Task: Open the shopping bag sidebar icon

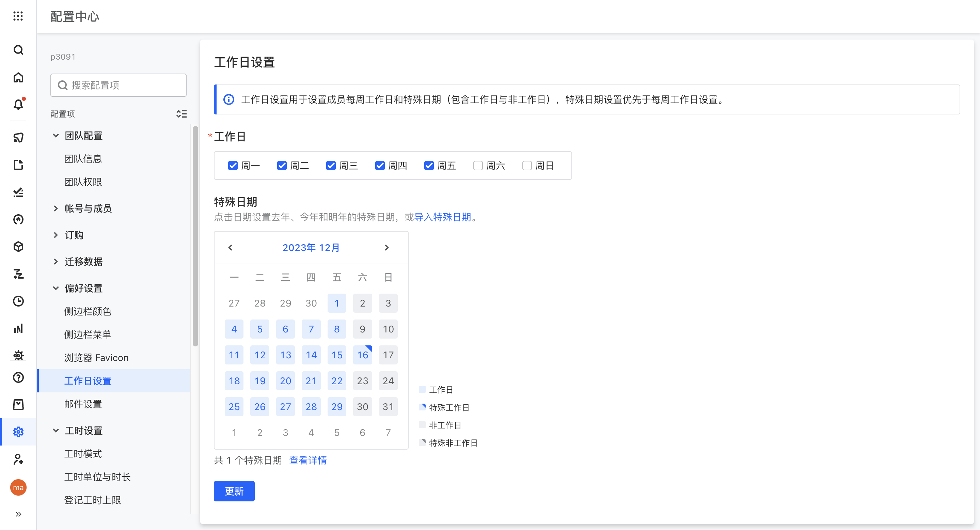Action: point(18,404)
